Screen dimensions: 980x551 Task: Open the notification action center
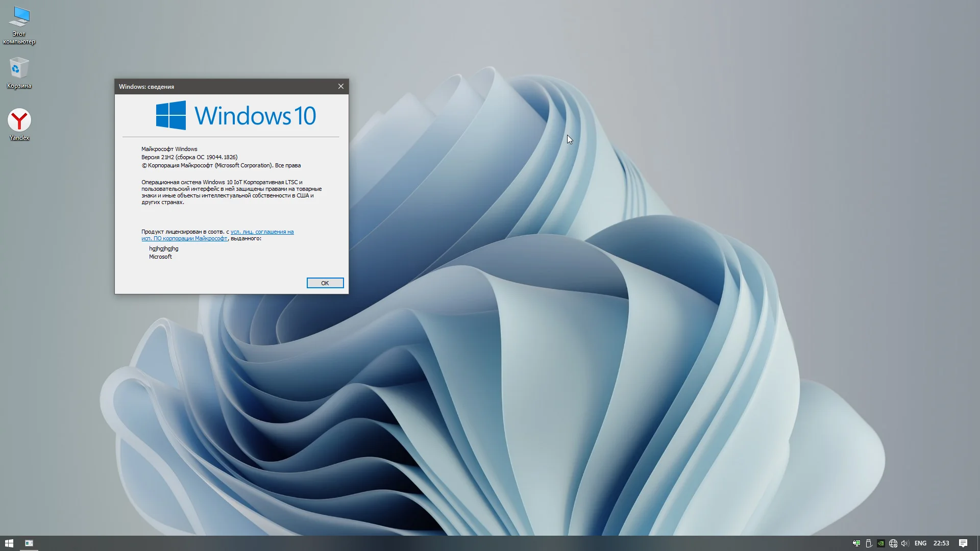pyautogui.click(x=963, y=543)
